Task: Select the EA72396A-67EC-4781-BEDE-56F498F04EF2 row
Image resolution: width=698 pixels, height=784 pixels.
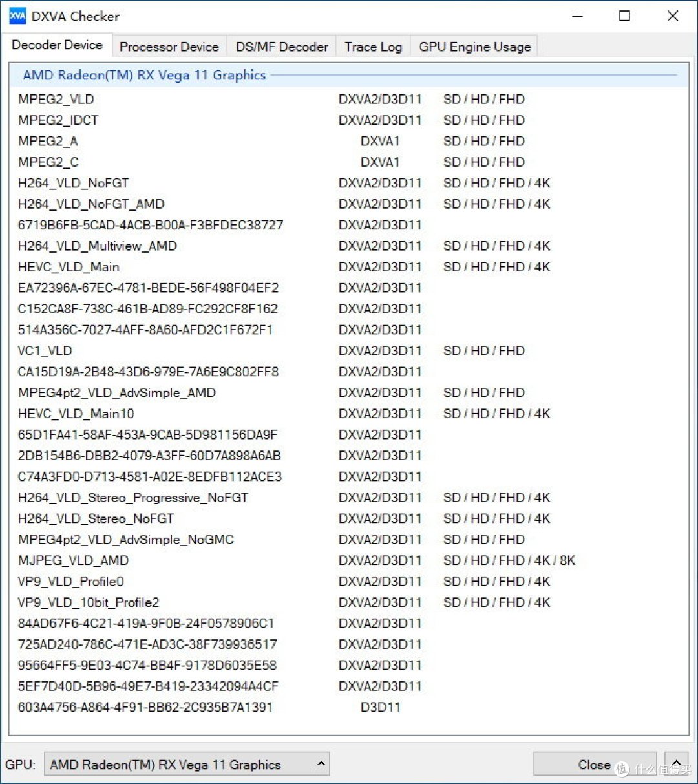Action: 349,288
